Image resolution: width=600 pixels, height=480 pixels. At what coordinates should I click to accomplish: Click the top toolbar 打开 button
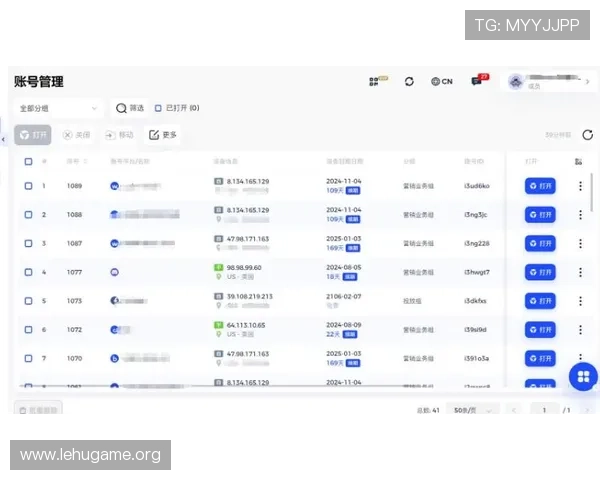coord(33,135)
